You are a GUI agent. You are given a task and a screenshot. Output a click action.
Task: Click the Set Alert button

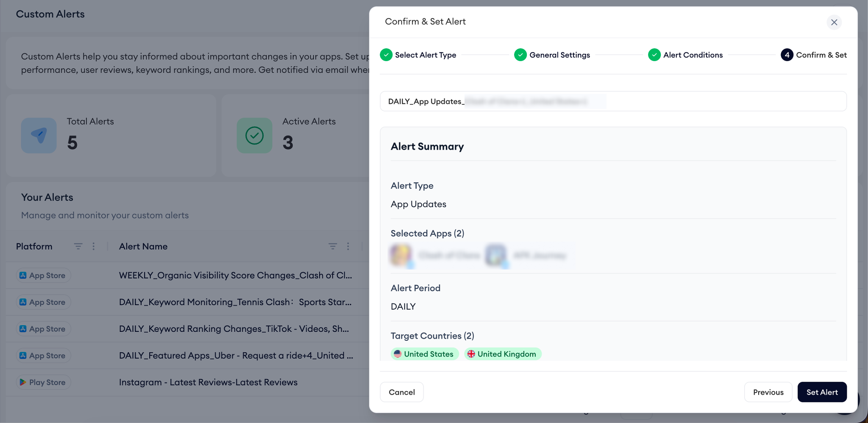point(822,392)
